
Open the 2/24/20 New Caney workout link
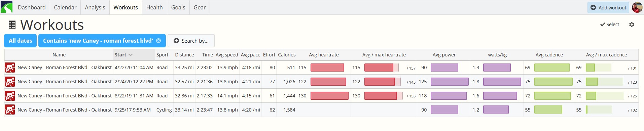pos(65,82)
